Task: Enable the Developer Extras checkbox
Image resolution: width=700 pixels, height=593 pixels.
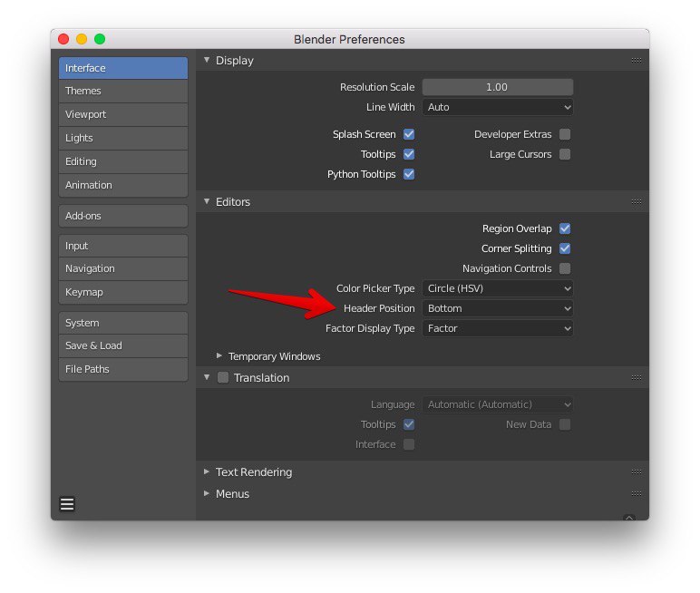Action: [x=565, y=134]
